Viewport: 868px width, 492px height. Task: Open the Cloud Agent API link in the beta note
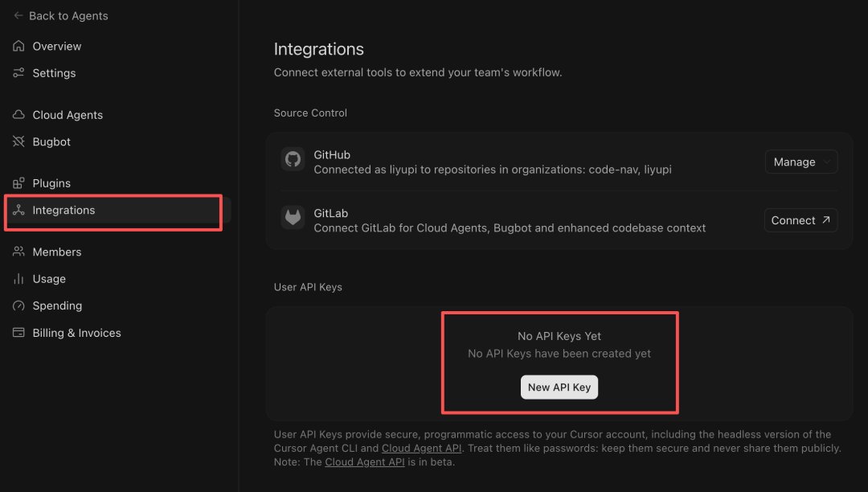(x=365, y=462)
